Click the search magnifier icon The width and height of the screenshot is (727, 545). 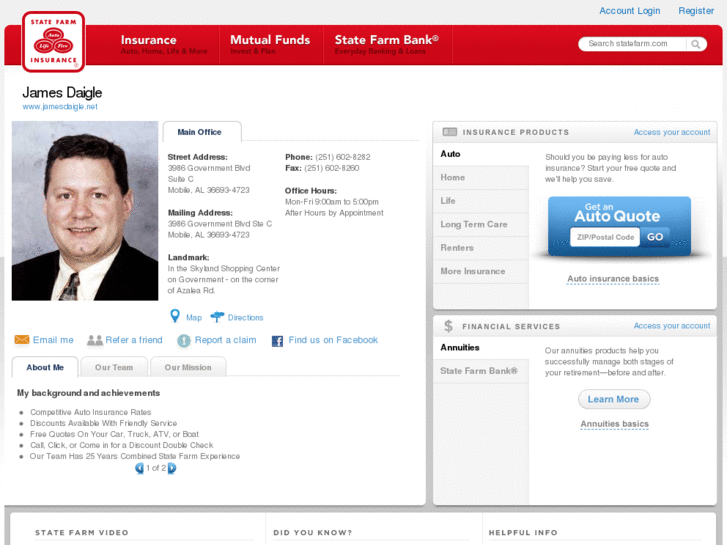[695, 44]
